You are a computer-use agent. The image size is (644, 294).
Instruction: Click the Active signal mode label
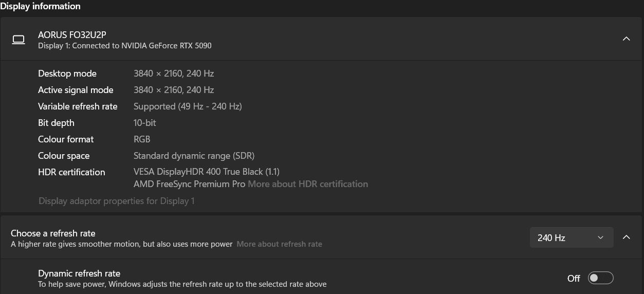coord(76,90)
